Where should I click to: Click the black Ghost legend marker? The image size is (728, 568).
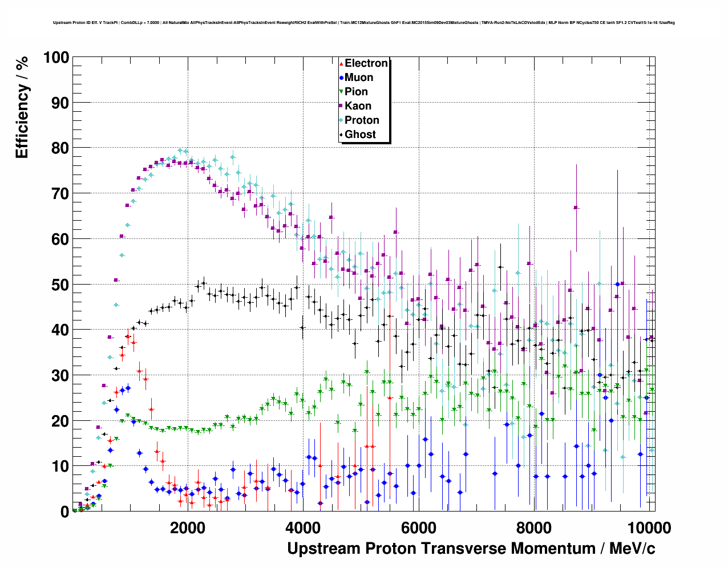341,135
